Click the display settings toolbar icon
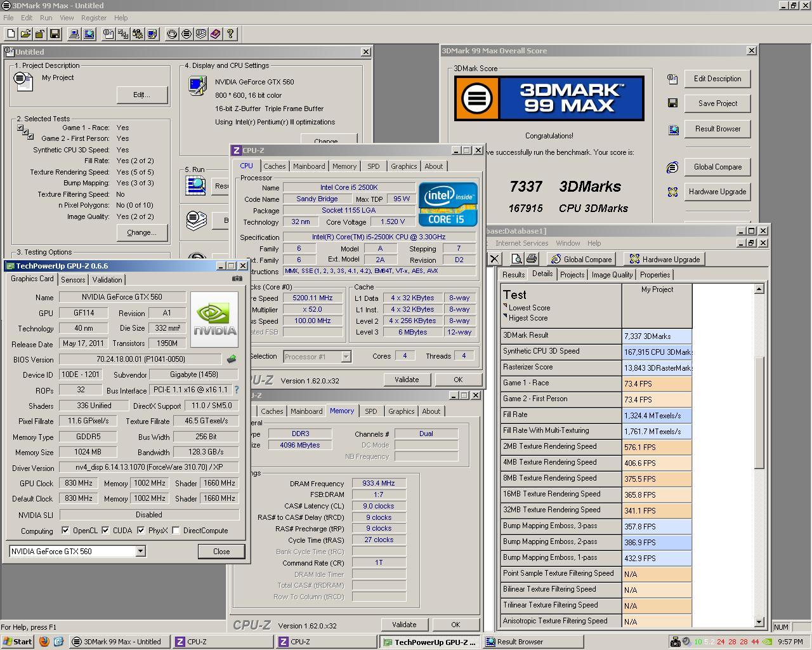This screenshot has height=650, width=812. coord(152,34)
